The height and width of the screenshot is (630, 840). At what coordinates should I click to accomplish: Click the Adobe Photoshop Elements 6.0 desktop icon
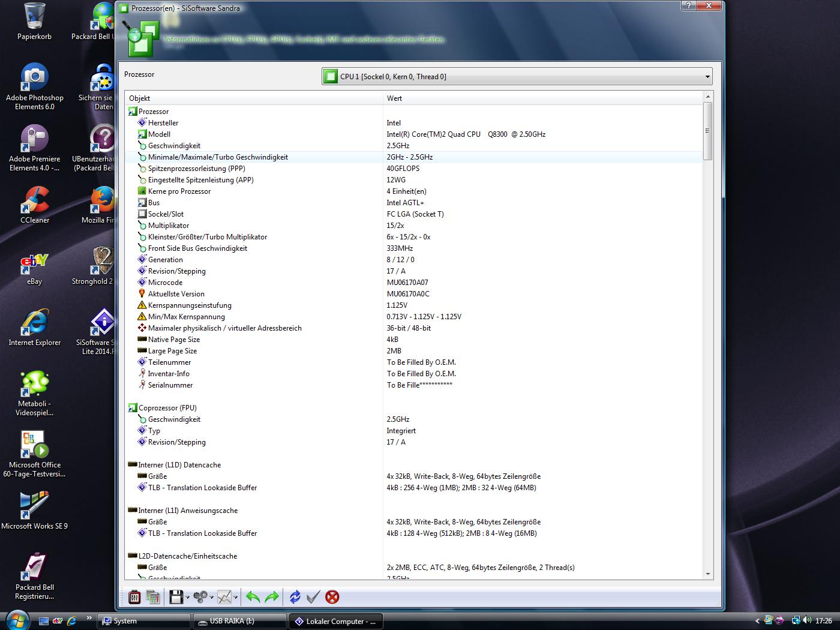click(x=34, y=87)
